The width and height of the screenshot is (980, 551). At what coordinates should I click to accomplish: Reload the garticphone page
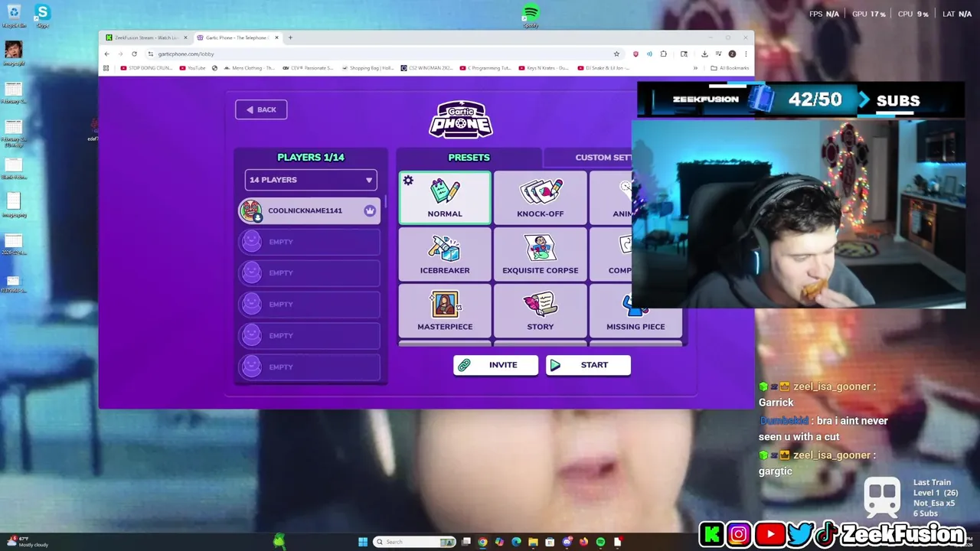pyautogui.click(x=134, y=54)
